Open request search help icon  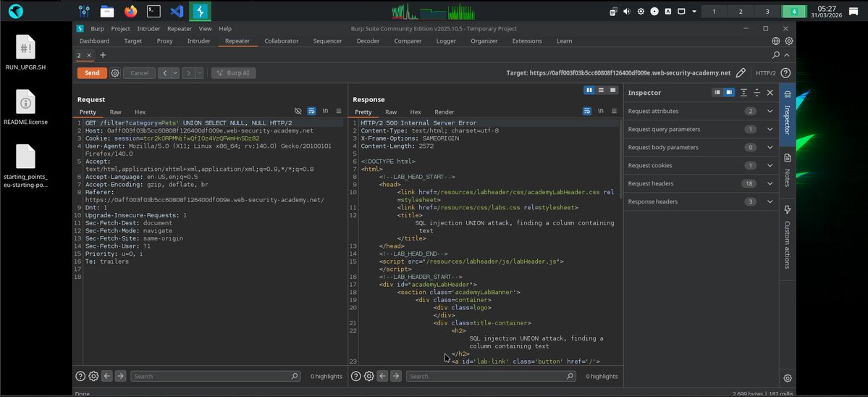click(x=80, y=376)
